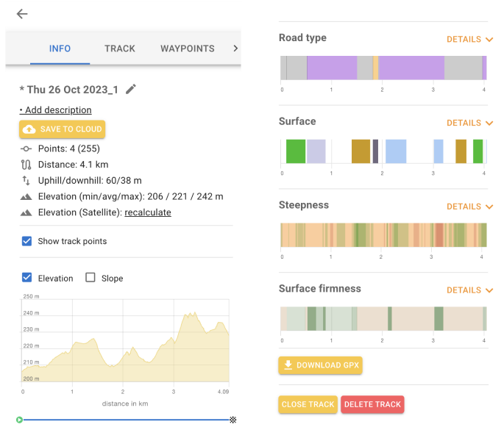Click the green track start marker
Viewport: 504px width, 441px height.
point(20,420)
